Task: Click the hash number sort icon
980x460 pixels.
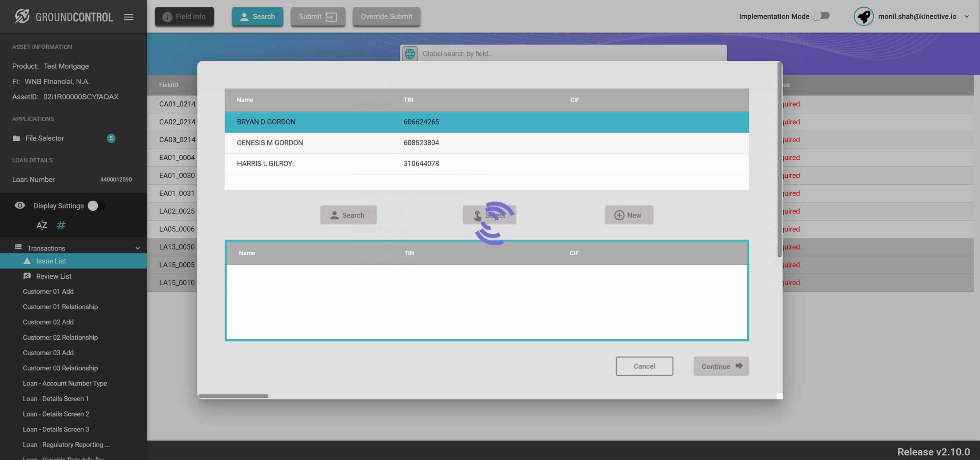Action: click(61, 225)
